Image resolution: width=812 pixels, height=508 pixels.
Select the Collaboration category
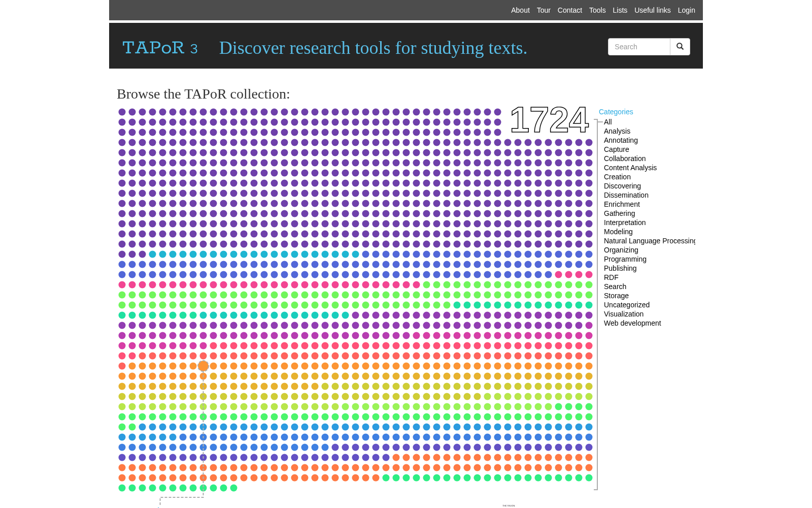(x=625, y=158)
